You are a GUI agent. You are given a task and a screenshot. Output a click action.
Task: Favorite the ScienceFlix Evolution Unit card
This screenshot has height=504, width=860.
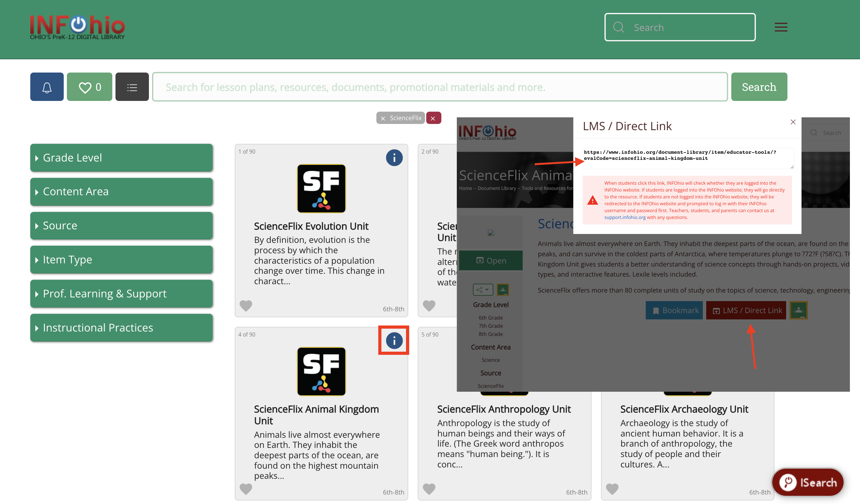click(246, 306)
